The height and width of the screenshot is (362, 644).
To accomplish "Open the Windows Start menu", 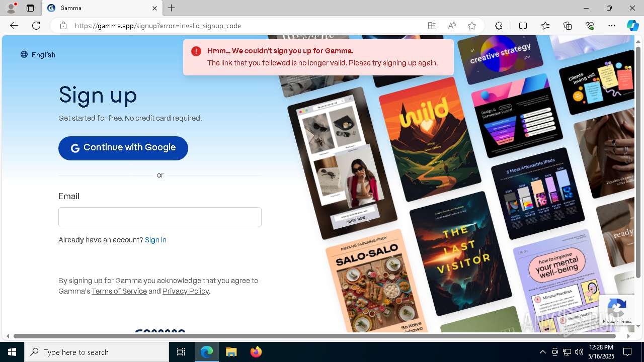I will pos(12,352).
